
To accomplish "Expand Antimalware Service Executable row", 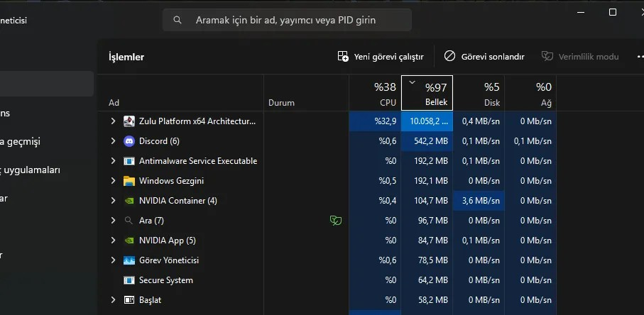I will 114,161.
